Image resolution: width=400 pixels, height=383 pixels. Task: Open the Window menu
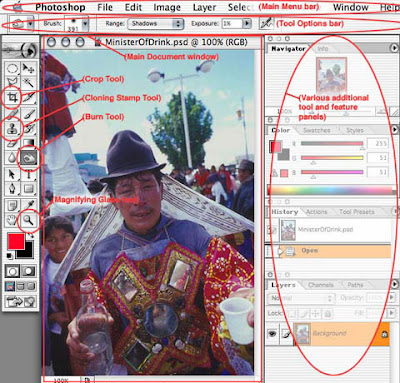[351, 7]
